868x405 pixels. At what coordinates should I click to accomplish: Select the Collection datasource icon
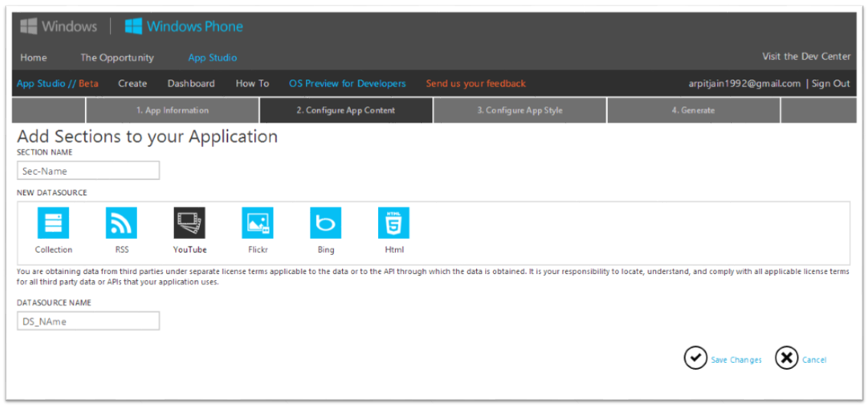53,223
